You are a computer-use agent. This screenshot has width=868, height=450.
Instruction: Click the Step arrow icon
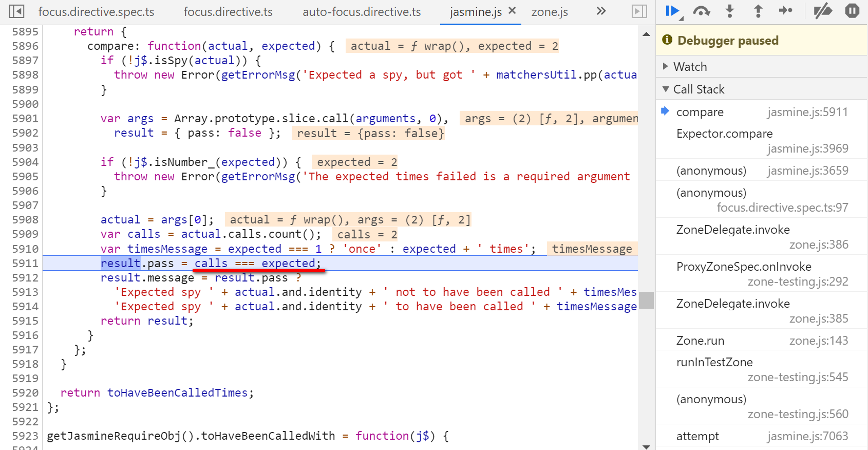786,11
